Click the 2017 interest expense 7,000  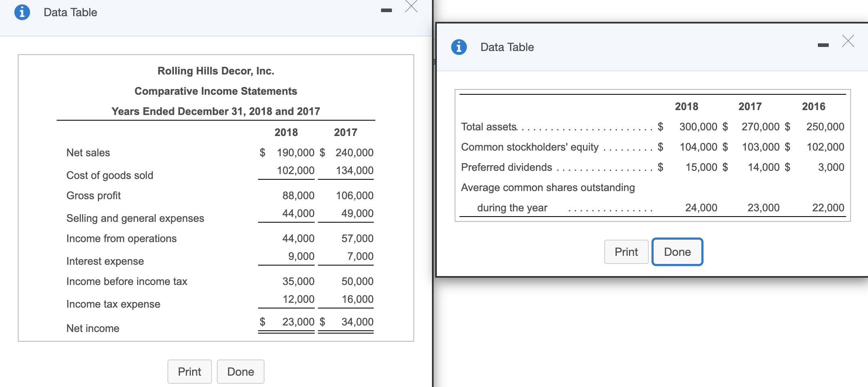[x=360, y=256]
